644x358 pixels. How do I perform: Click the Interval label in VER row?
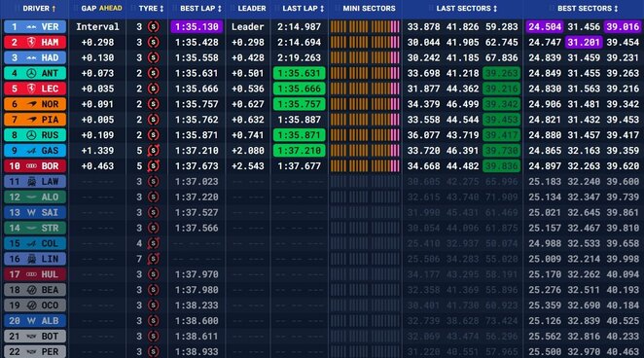[x=97, y=27]
